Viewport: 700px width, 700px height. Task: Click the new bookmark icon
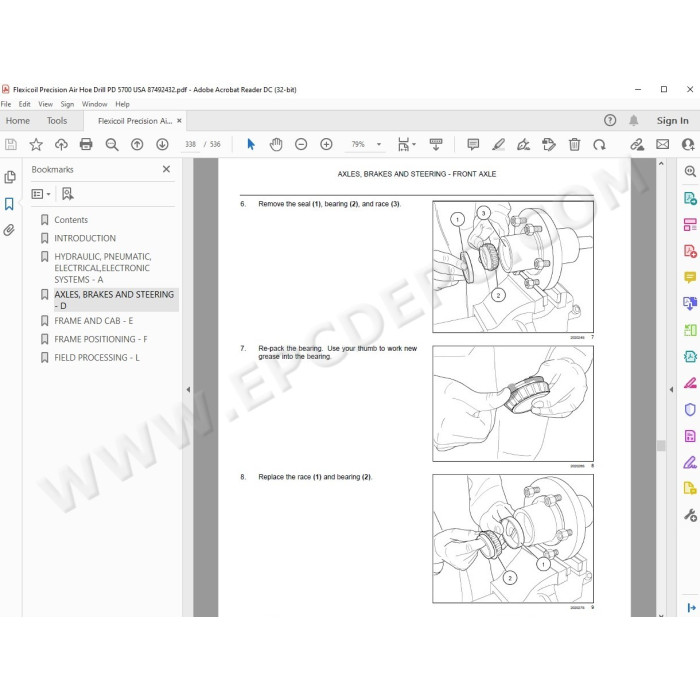(x=67, y=194)
